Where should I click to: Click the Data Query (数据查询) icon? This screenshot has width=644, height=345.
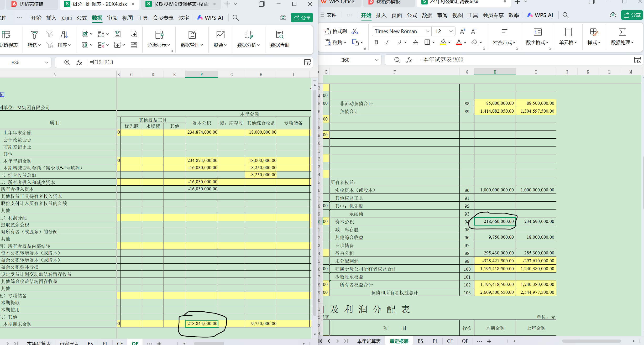[280, 35]
